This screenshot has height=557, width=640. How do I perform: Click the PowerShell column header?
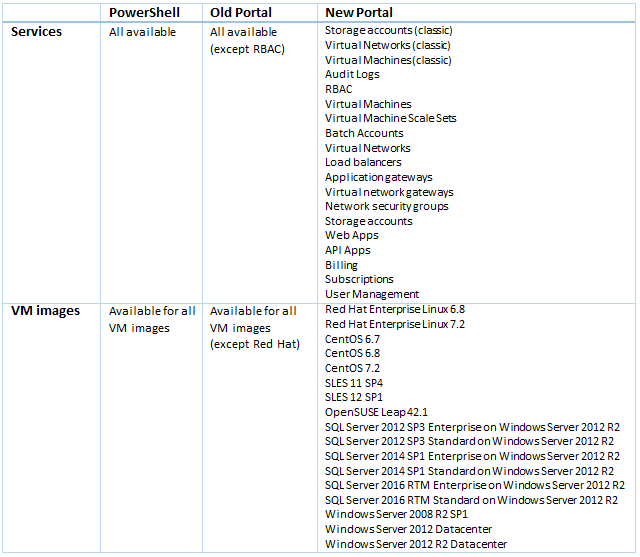point(150,12)
